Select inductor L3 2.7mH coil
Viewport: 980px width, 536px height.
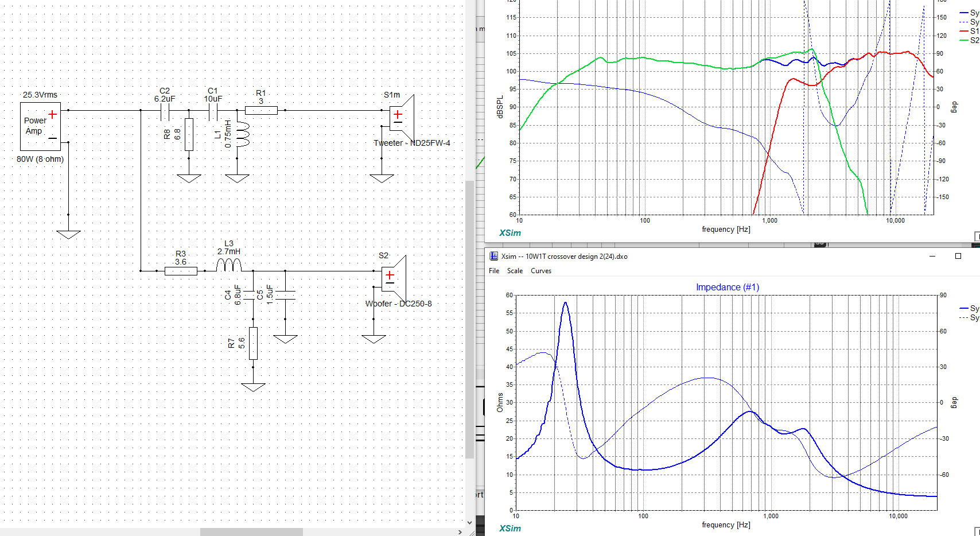click(x=229, y=265)
